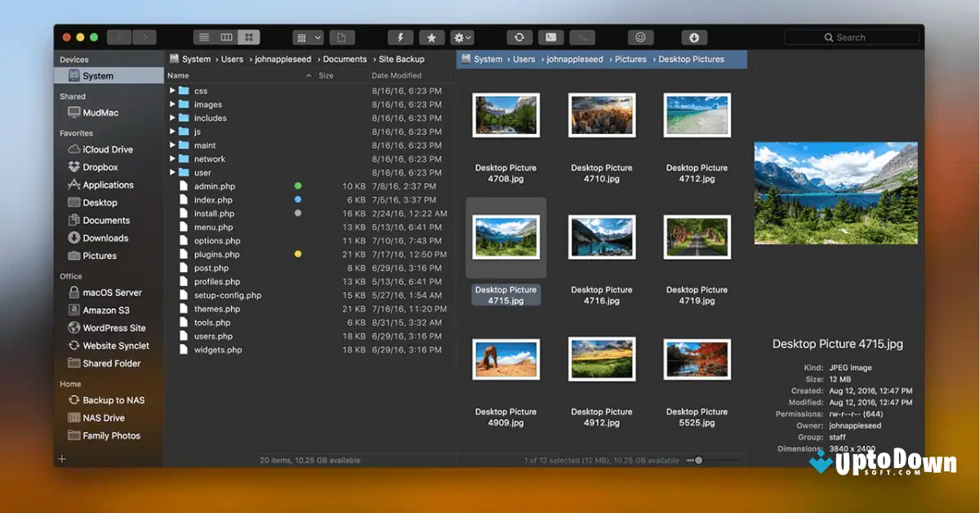Open Documents from the breadcrumb bar
This screenshot has width=980, height=513.
(344, 59)
